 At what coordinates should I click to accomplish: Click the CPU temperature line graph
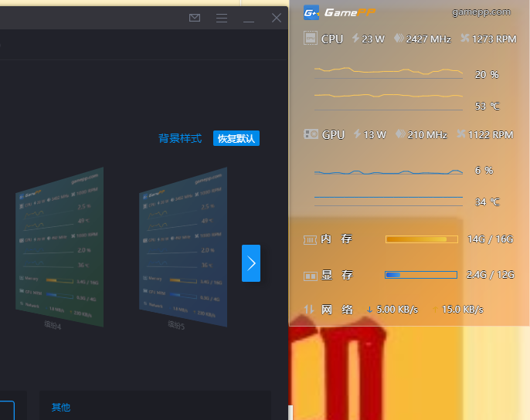(x=389, y=102)
